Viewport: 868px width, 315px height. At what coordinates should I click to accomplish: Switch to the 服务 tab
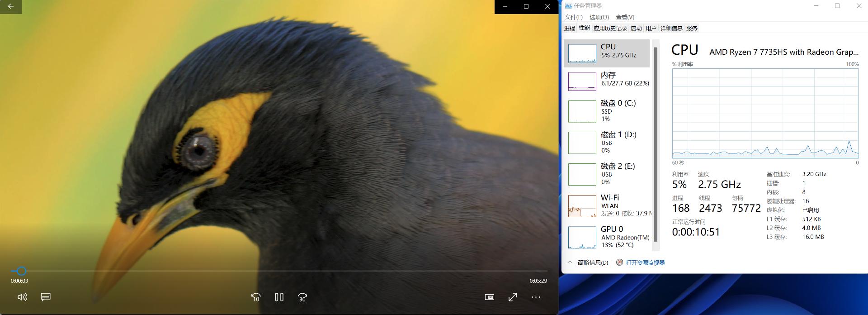[x=692, y=28]
